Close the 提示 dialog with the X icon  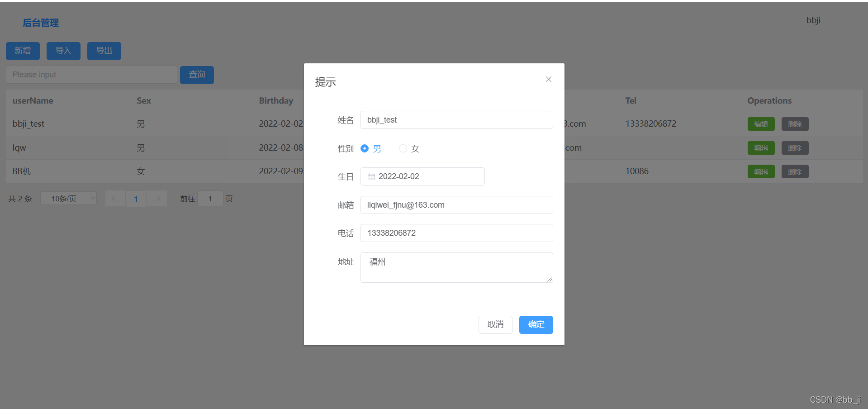(548, 79)
